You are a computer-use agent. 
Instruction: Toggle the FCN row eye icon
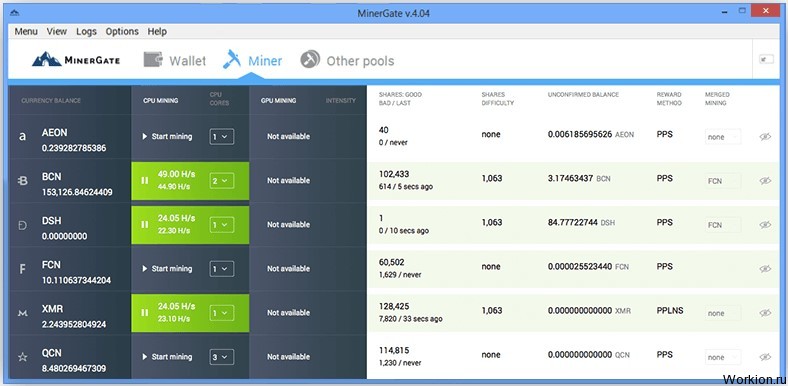(x=765, y=269)
